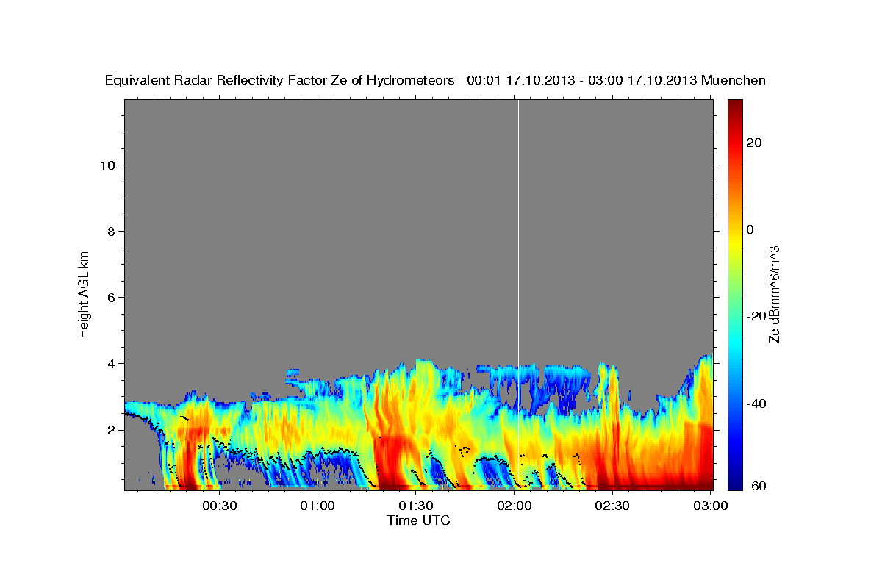Click the colorbar label 'Ze dBmm^6/m^3'

coord(774,294)
